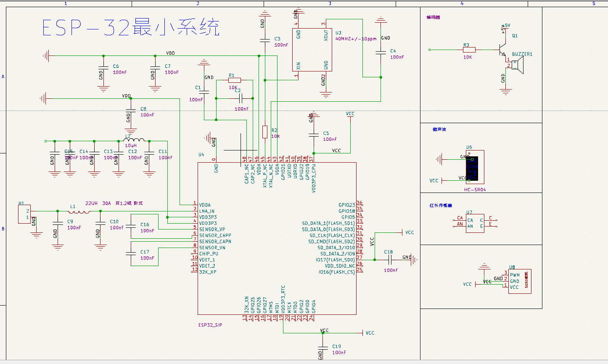The image size is (608, 364).
Task: Click the LNA_IN pin label
Action: point(207,211)
